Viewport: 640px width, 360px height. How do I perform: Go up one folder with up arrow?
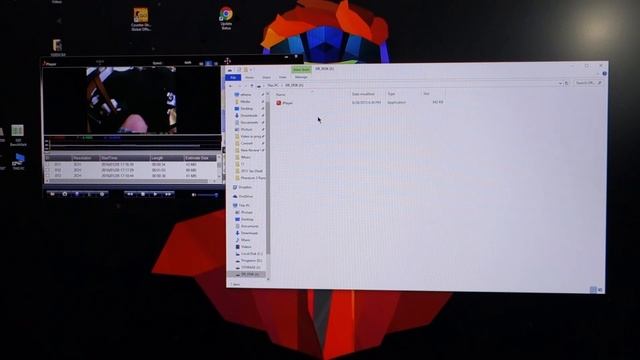(252, 86)
